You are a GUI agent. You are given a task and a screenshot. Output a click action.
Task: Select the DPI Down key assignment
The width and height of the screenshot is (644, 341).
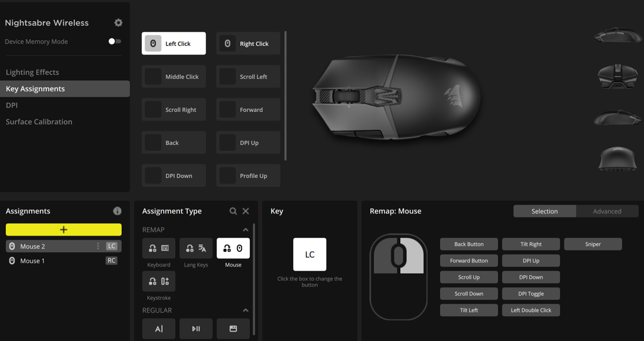174,175
